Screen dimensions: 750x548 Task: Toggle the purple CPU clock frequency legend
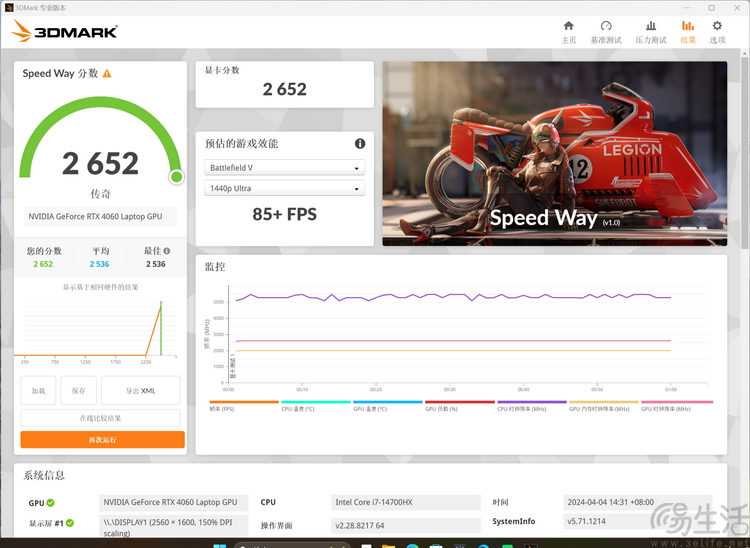(531, 406)
